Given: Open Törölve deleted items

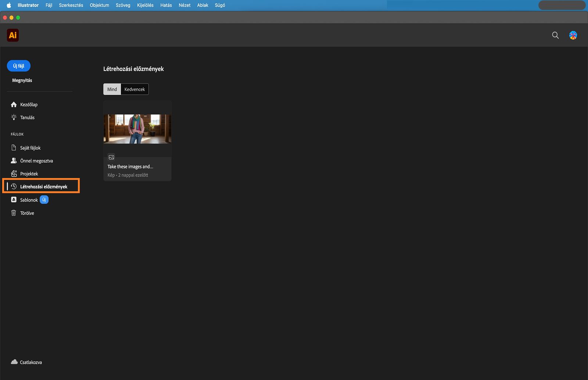Looking at the screenshot, I should tap(27, 213).
